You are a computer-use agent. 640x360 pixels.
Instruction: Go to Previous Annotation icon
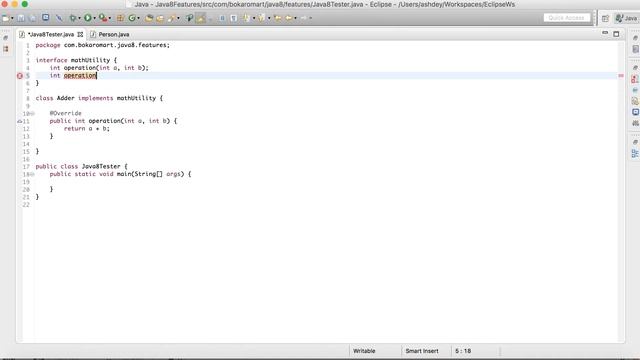point(262,18)
